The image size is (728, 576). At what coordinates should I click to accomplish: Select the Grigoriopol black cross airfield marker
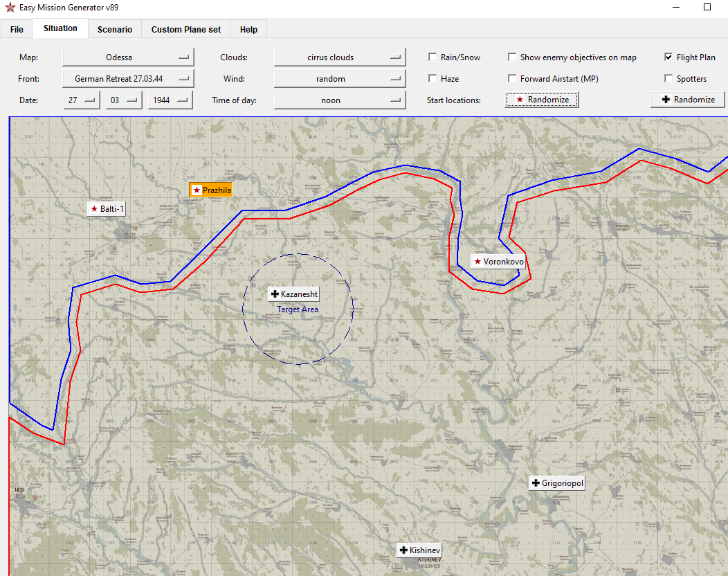coord(556,483)
